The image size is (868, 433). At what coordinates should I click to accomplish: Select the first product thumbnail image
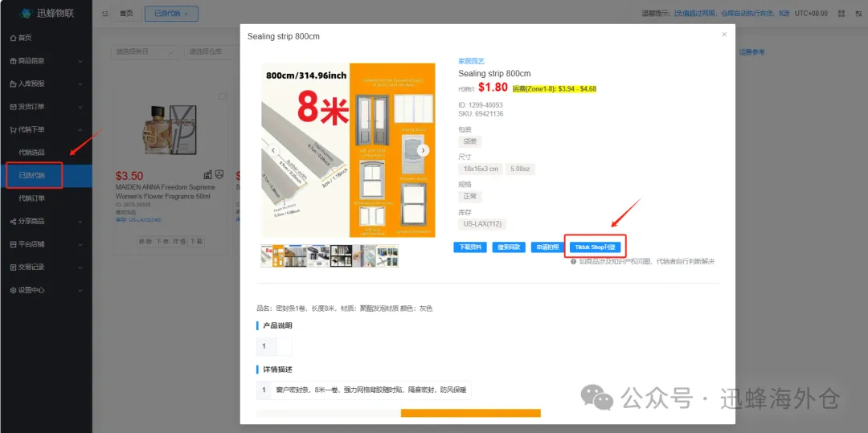[x=272, y=255]
